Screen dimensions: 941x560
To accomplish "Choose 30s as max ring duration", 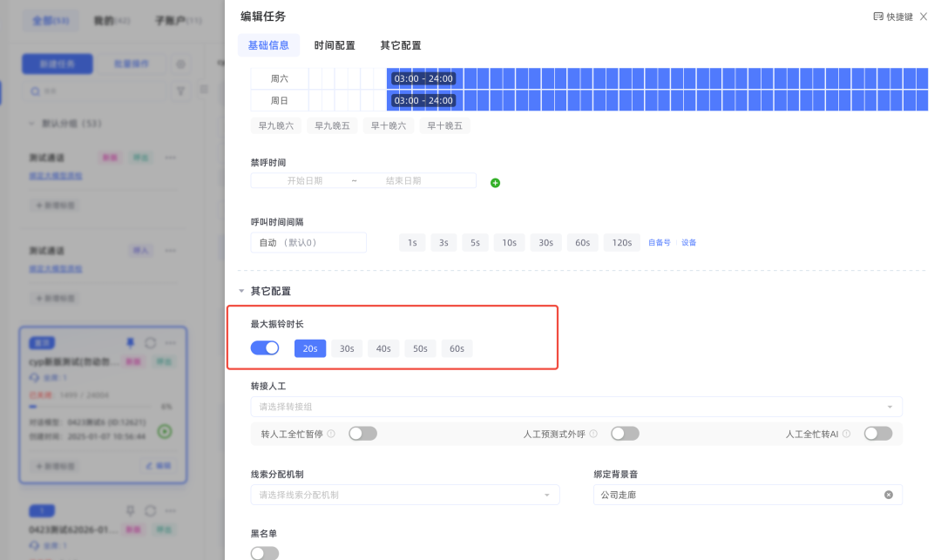I will [347, 348].
